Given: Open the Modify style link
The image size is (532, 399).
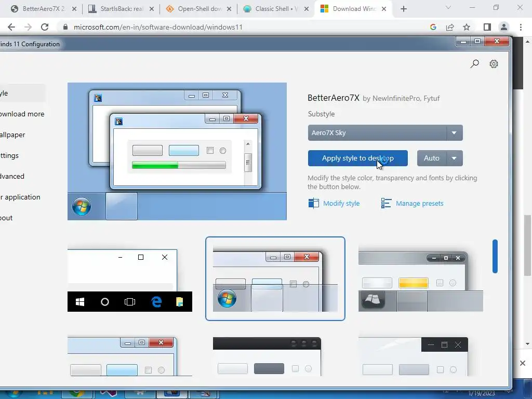Looking at the screenshot, I should (341, 203).
